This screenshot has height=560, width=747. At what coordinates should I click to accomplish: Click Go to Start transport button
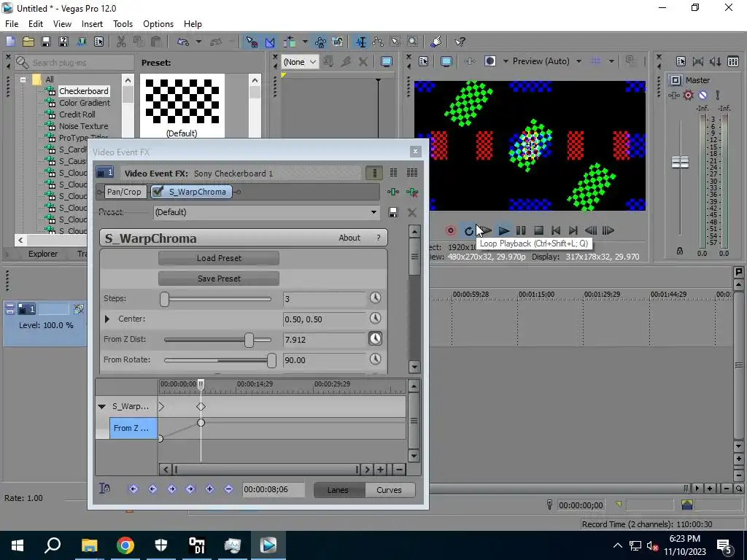555,231
